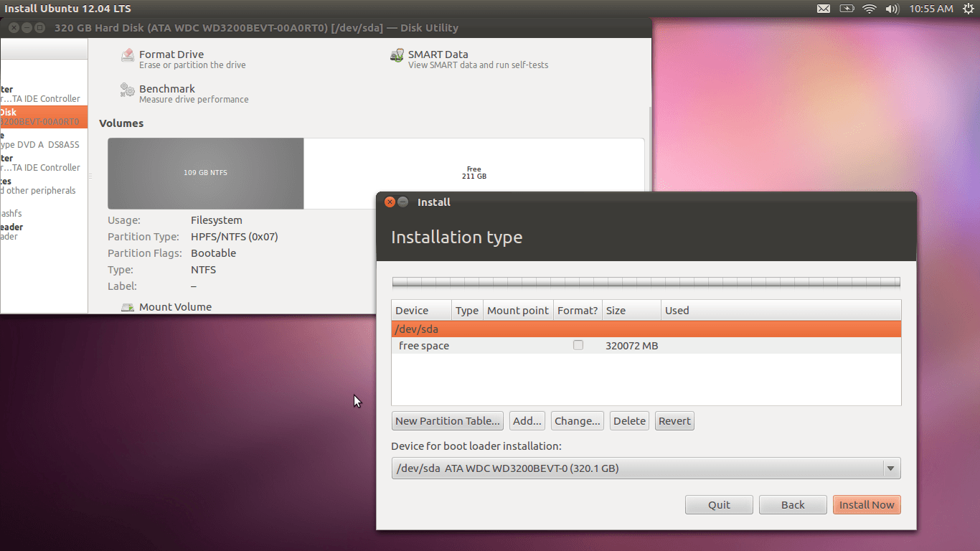
Task: Click the Mount Volume icon
Action: click(128, 307)
